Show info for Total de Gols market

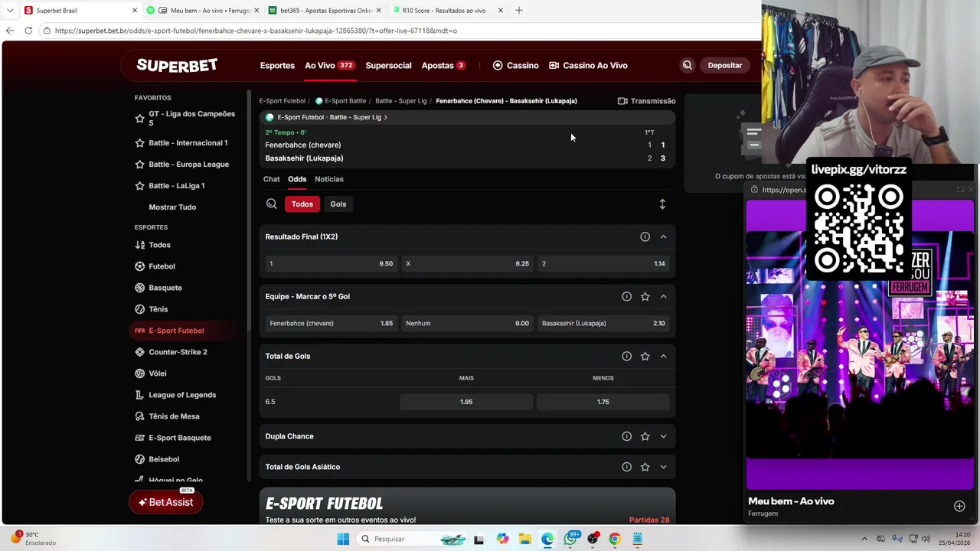[x=626, y=356]
